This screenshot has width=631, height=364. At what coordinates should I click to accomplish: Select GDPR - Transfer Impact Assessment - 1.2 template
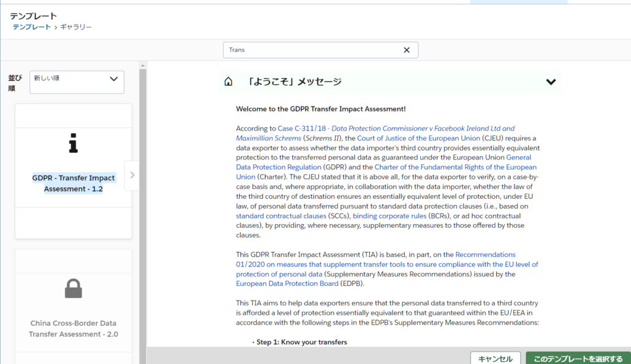[73, 183]
